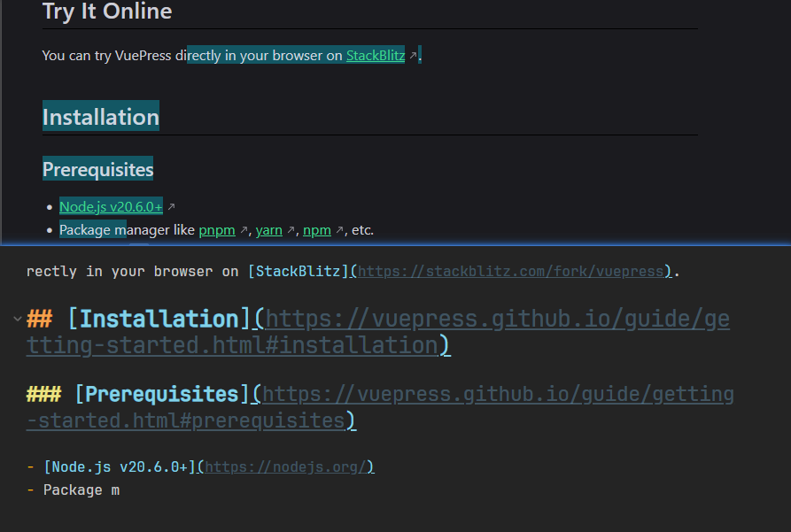Click the "[Prerequisites]" label in the editor
This screenshot has width=791, height=532.
click(162, 394)
